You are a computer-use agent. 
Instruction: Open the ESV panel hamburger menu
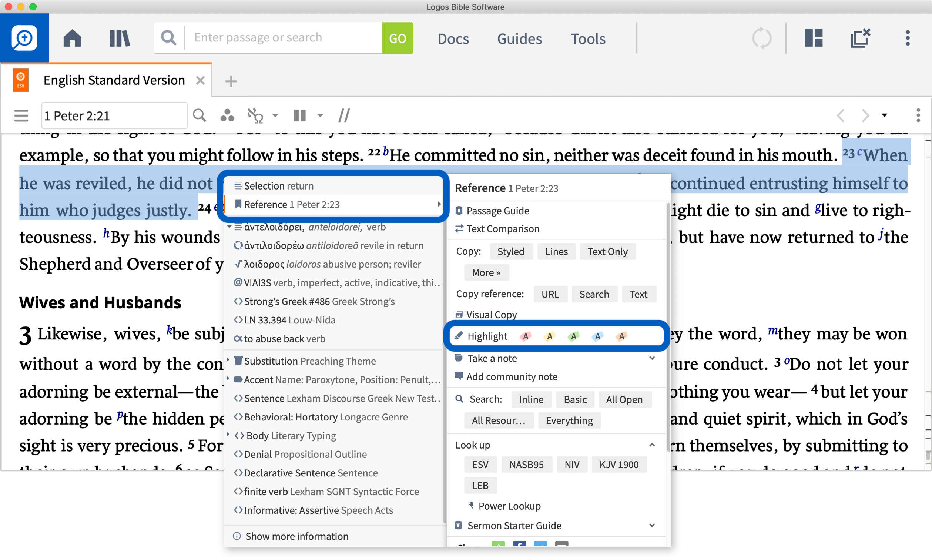[x=21, y=115]
